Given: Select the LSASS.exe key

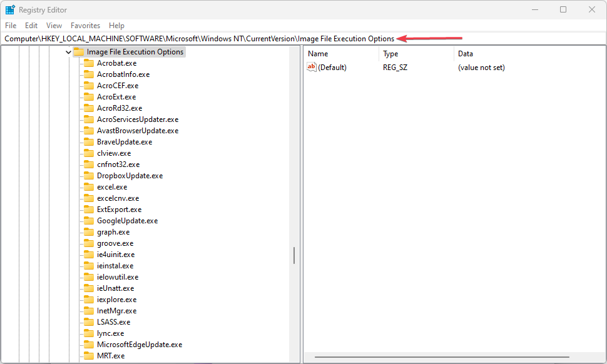Looking at the screenshot, I should (113, 322).
